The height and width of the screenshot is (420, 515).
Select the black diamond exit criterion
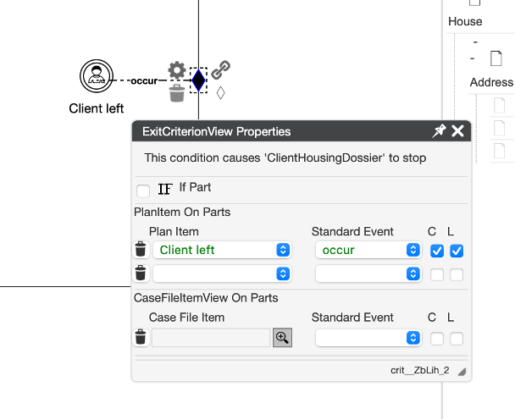pos(198,80)
